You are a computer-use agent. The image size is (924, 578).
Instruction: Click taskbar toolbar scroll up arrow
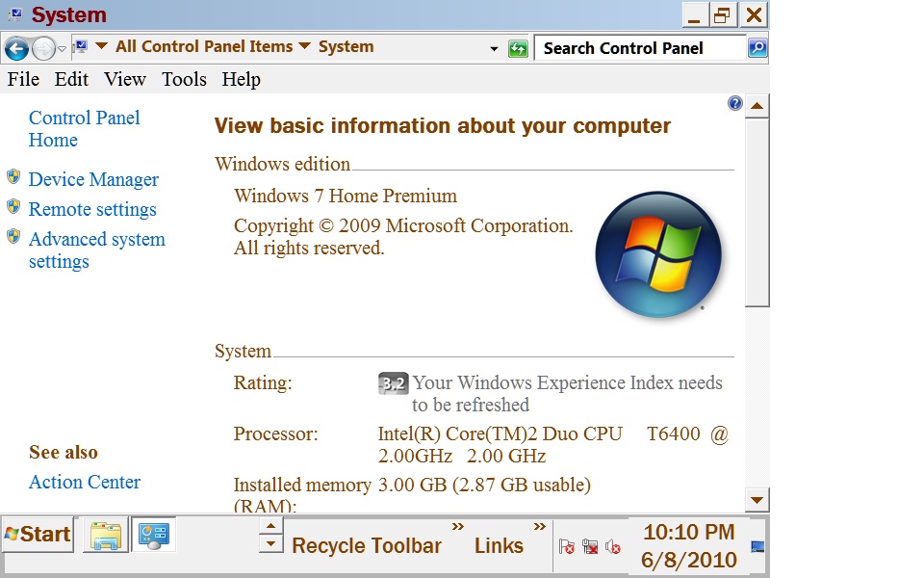click(x=270, y=526)
